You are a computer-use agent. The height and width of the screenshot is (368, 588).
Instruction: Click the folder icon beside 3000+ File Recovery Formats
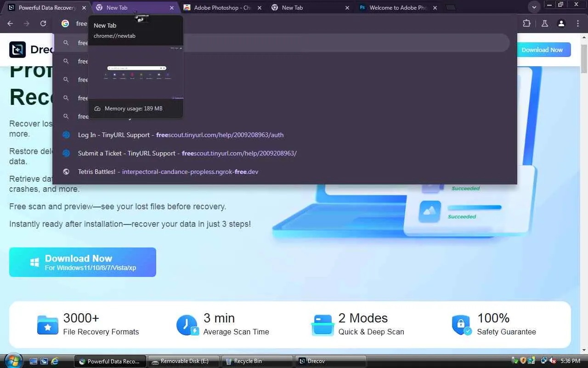48,325
